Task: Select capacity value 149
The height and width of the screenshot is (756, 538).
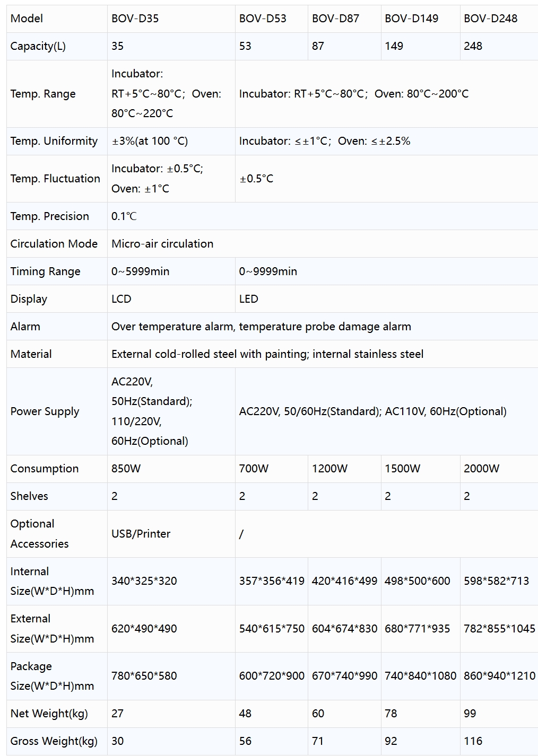Action: (x=394, y=46)
